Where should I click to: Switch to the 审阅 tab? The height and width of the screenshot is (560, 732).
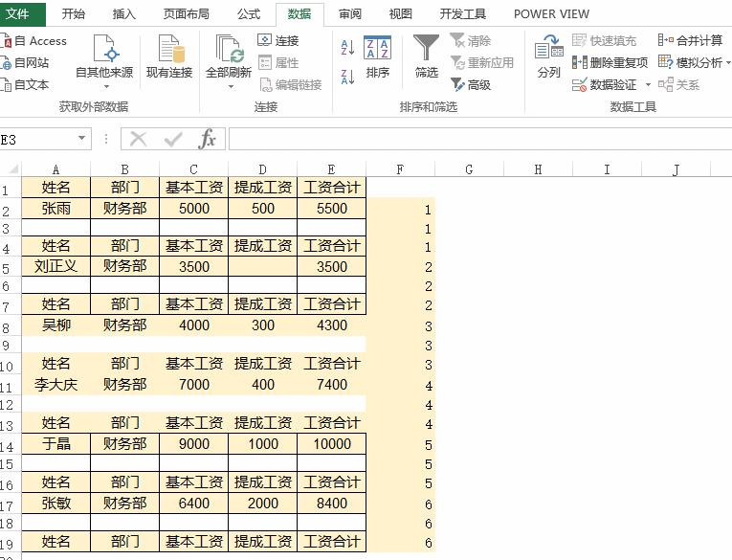pyautogui.click(x=349, y=14)
